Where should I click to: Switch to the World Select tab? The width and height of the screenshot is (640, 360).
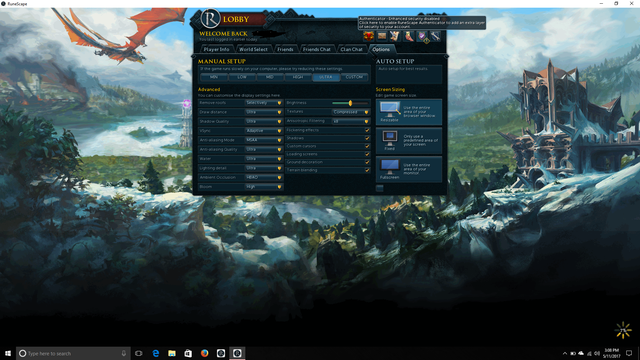click(253, 49)
